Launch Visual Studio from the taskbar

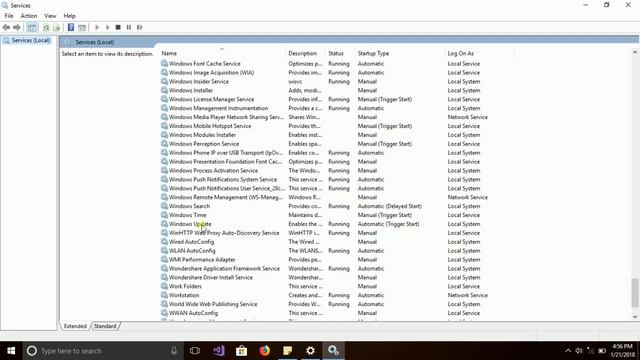(218, 351)
